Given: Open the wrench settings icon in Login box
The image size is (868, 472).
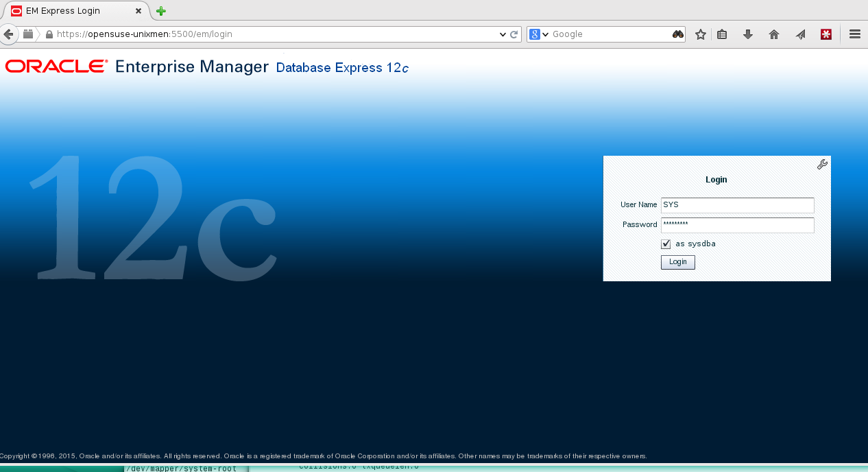Looking at the screenshot, I should pos(822,164).
